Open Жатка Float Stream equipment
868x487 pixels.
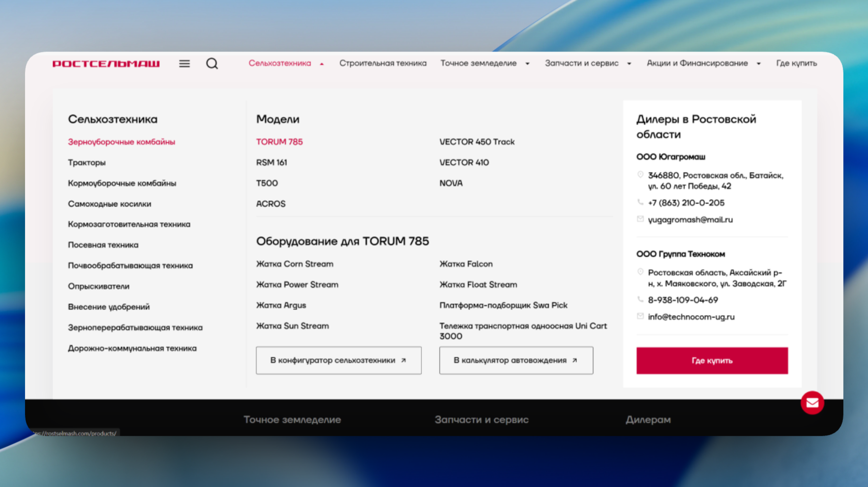click(478, 285)
